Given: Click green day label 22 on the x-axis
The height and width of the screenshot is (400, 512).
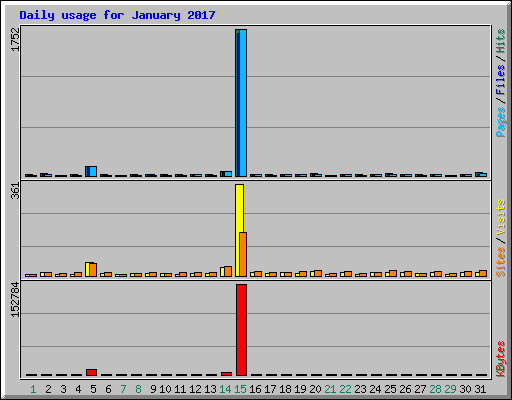Looking at the screenshot, I should pos(345,389).
